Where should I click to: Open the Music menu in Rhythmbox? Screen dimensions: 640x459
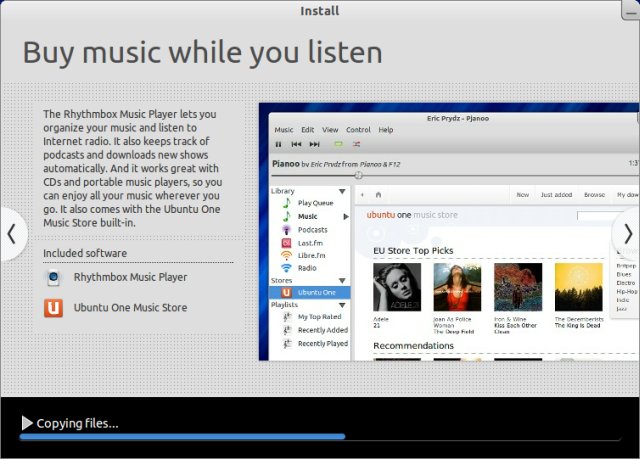click(x=284, y=130)
